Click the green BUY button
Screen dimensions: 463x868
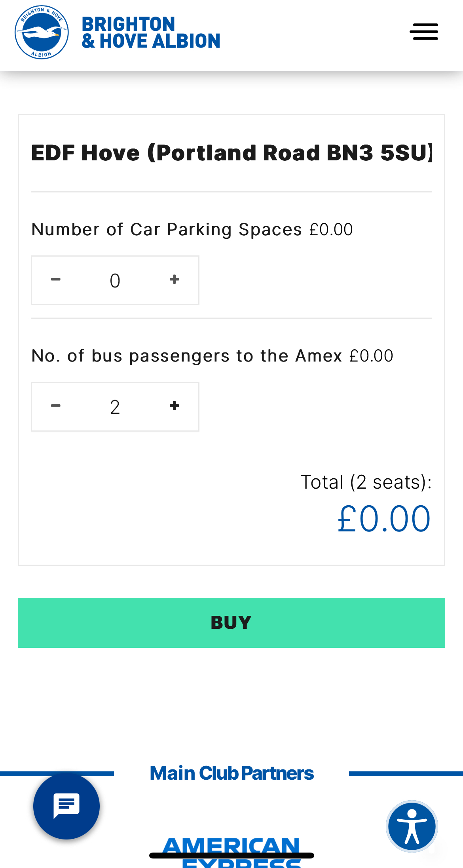tap(231, 623)
